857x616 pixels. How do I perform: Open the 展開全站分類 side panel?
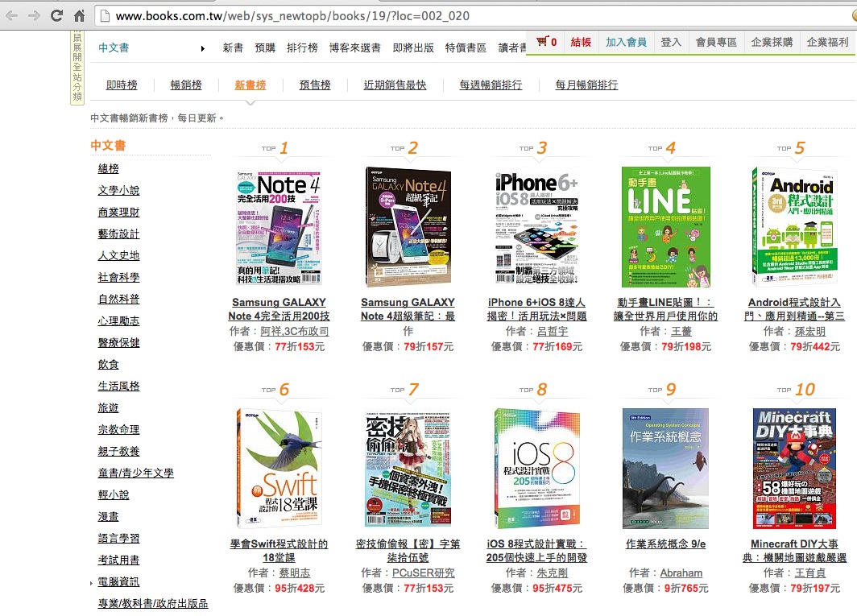click(x=77, y=67)
